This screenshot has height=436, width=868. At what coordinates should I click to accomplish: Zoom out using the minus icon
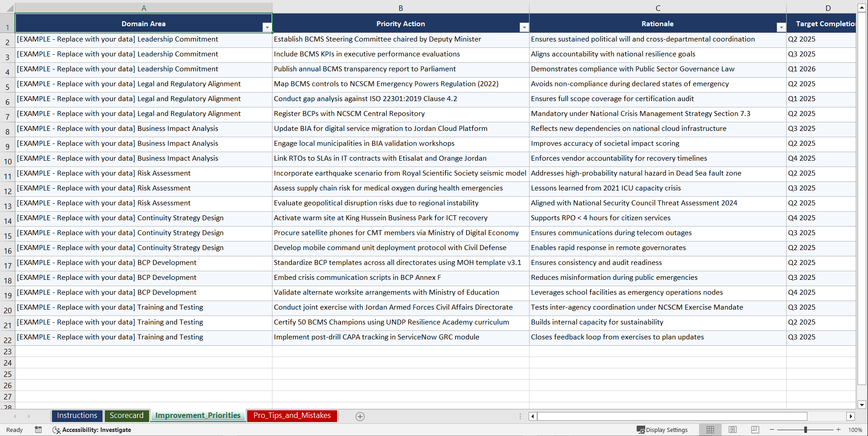click(772, 430)
